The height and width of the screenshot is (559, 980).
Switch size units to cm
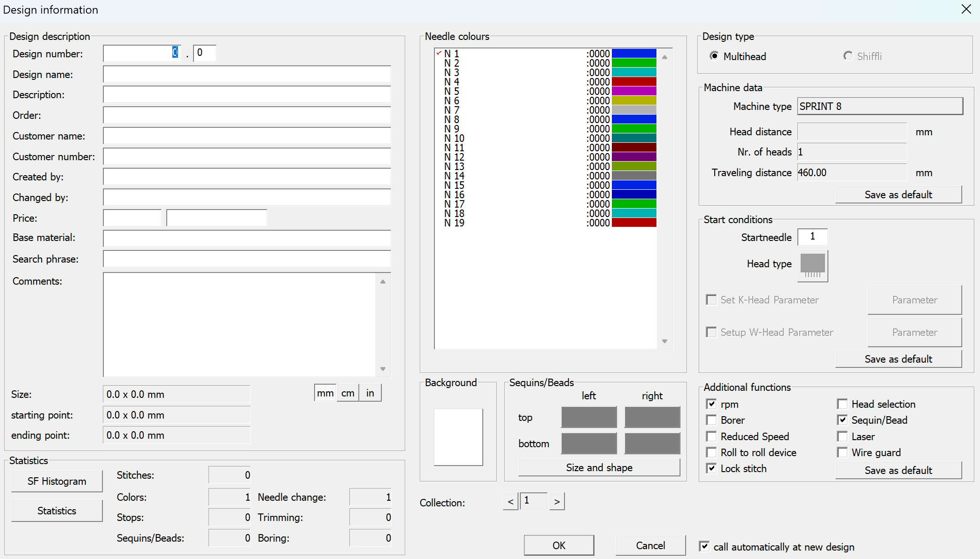tap(347, 393)
